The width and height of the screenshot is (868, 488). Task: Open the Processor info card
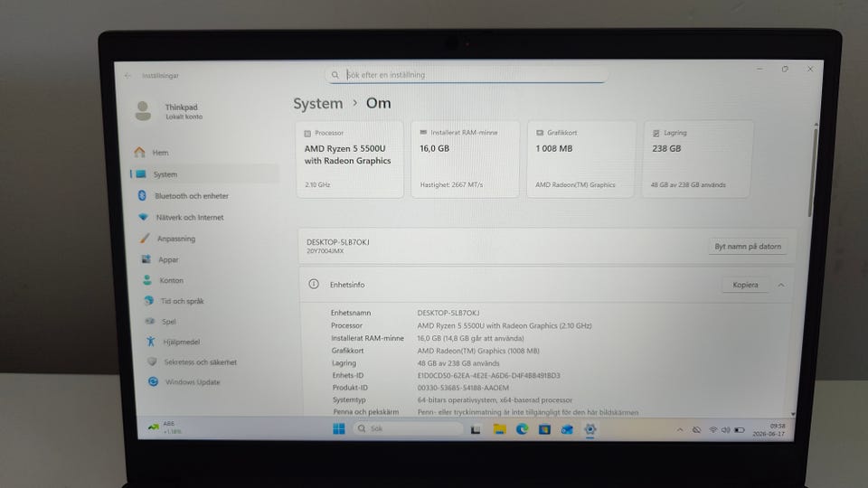[350, 159]
